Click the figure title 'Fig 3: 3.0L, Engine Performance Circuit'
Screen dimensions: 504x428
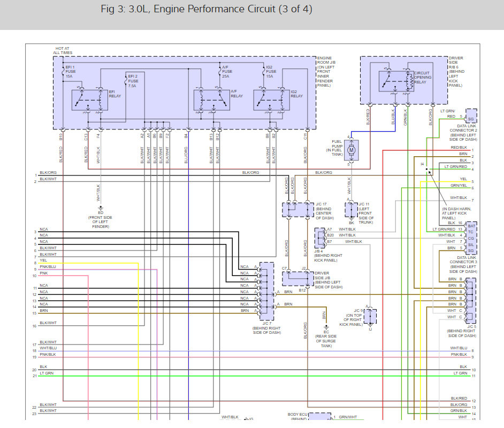207,9
